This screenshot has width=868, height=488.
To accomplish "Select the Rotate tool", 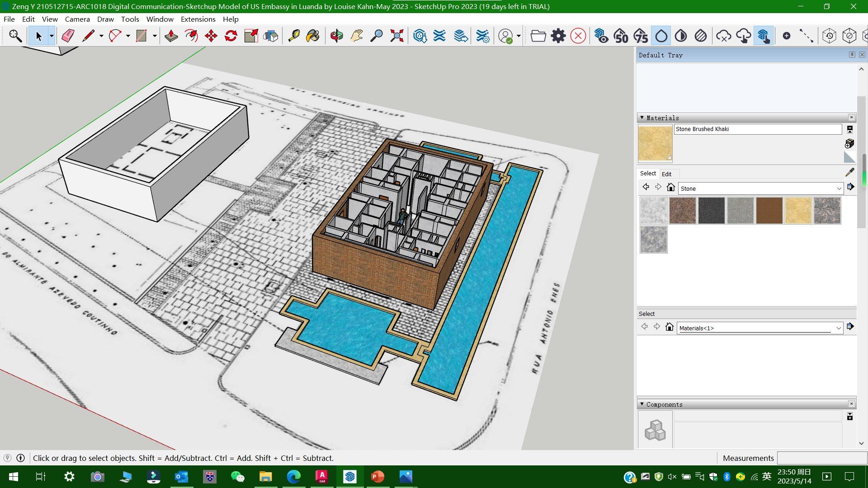I will click(x=231, y=36).
